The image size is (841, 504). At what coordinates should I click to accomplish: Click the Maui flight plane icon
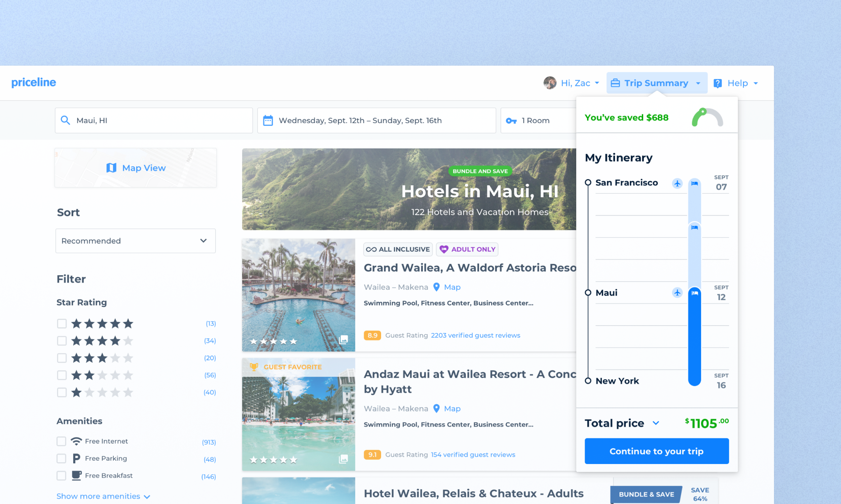pos(677,292)
